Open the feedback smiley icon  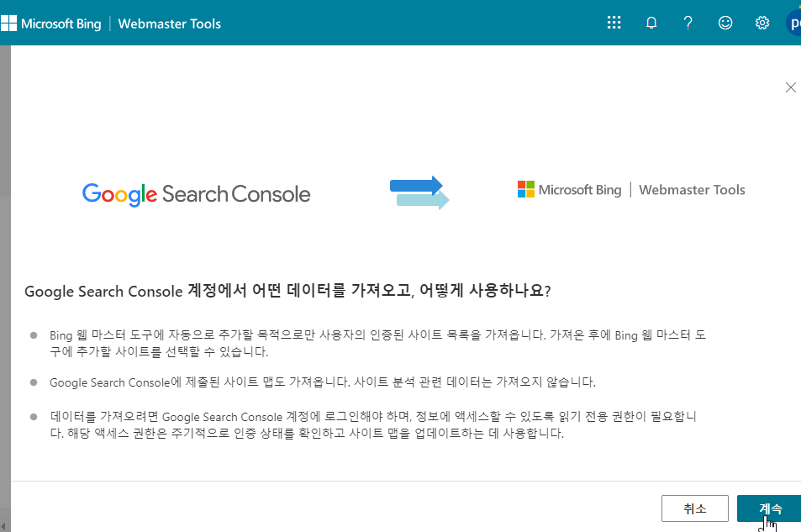[x=725, y=23]
